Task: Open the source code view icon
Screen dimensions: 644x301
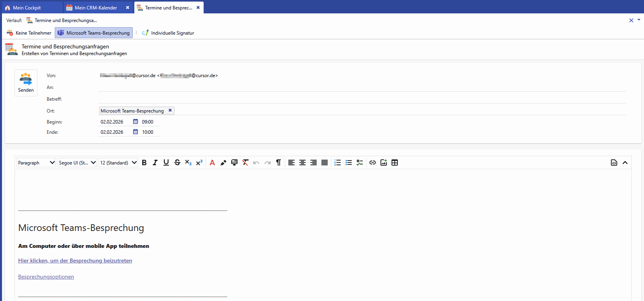Action: click(614, 163)
